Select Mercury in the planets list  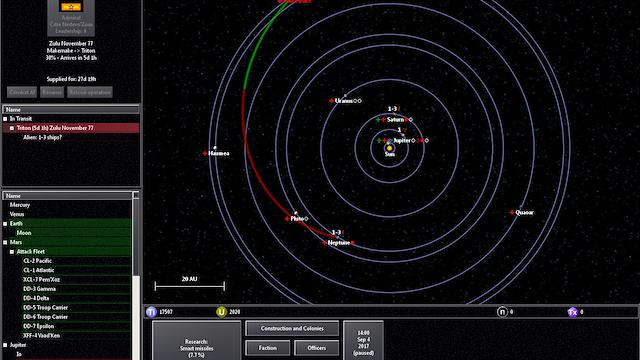(20, 205)
